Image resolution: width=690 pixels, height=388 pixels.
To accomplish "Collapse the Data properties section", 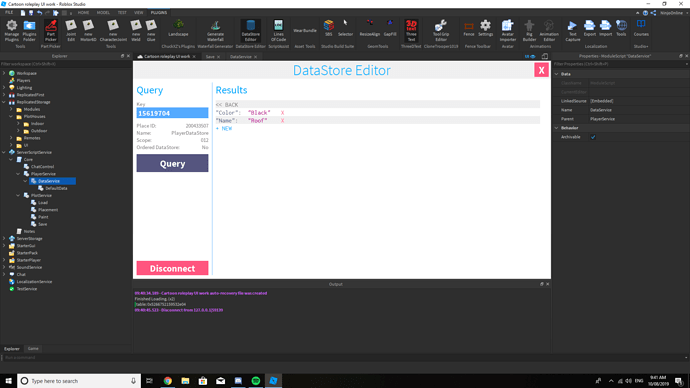I will tap(557, 74).
